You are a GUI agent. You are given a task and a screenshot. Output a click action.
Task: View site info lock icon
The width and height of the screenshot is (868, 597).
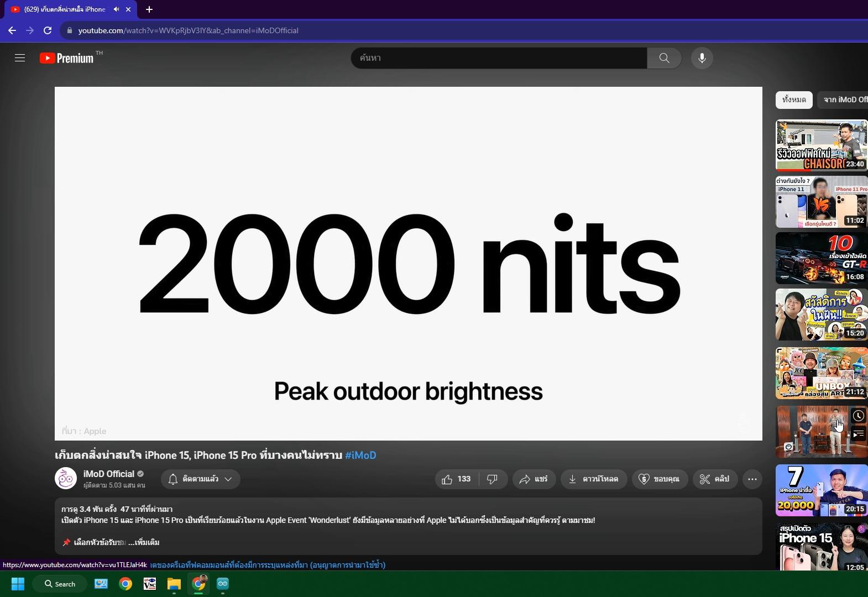[70, 30]
